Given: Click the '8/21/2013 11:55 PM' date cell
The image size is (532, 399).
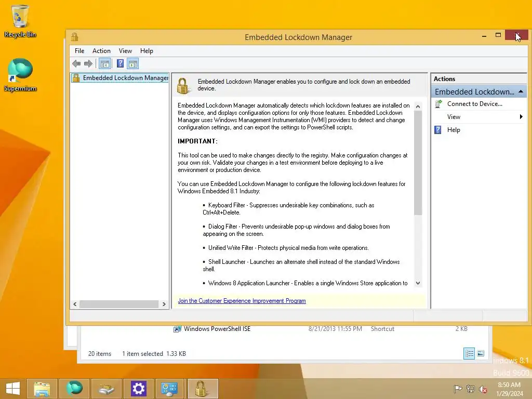Looking at the screenshot, I should coord(335,329).
